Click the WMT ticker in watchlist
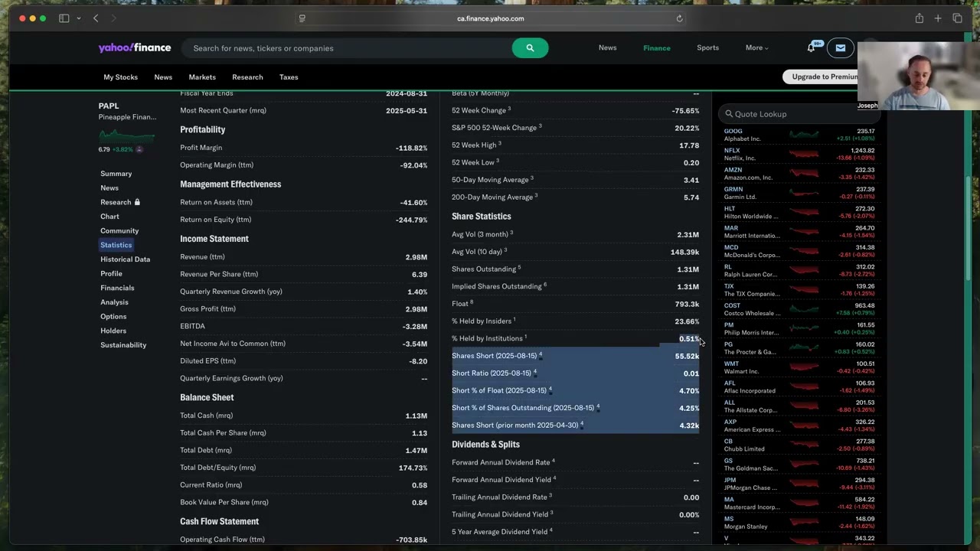980x551 pixels. (x=731, y=364)
